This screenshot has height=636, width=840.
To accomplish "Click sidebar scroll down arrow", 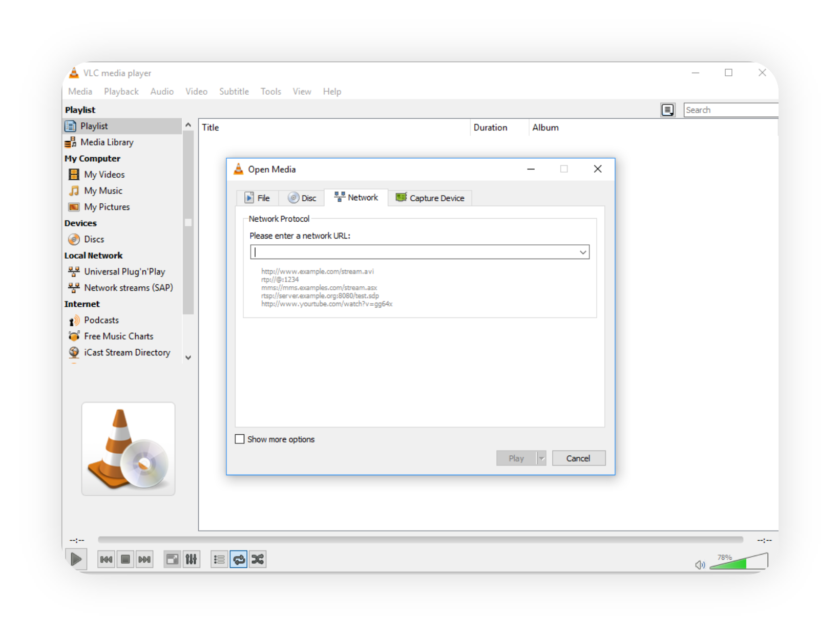I will [188, 358].
